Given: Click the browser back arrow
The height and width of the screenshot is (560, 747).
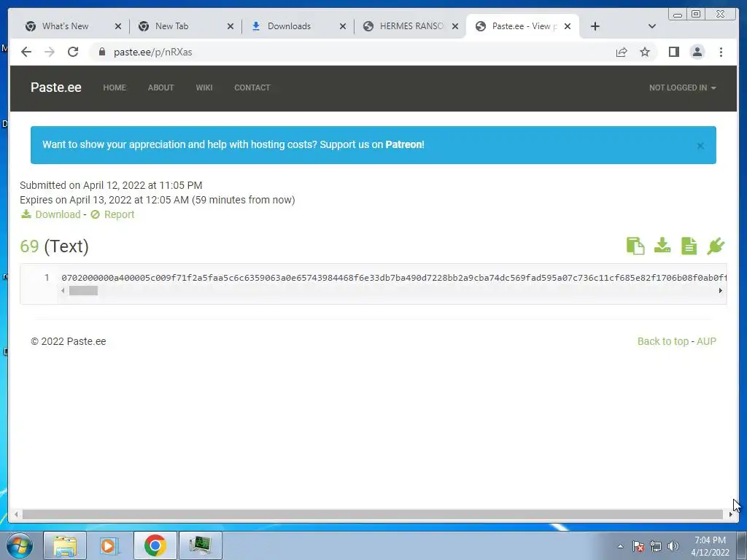Looking at the screenshot, I should coord(26,52).
